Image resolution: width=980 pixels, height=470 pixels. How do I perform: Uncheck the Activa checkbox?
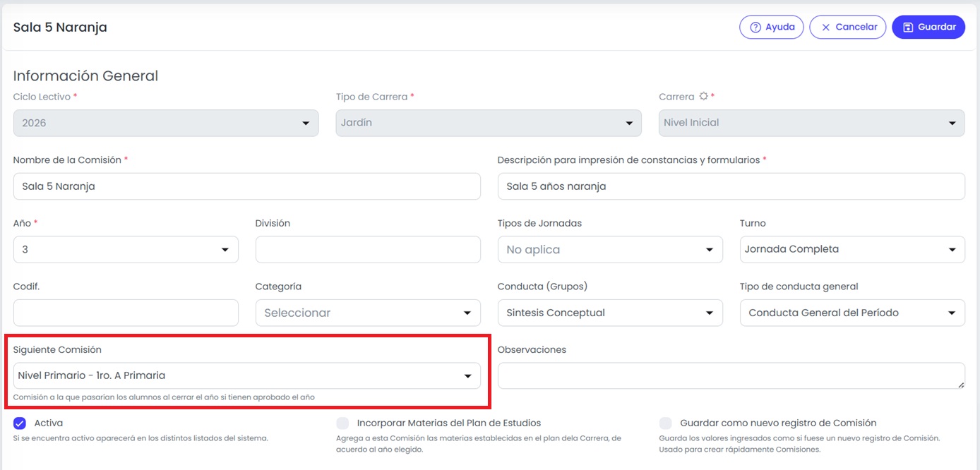point(20,423)
